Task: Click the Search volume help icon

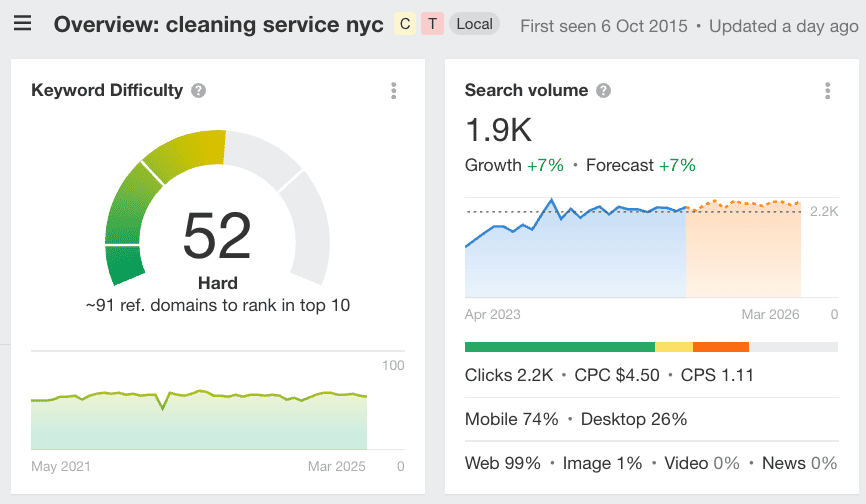Action: click(603, 91)
